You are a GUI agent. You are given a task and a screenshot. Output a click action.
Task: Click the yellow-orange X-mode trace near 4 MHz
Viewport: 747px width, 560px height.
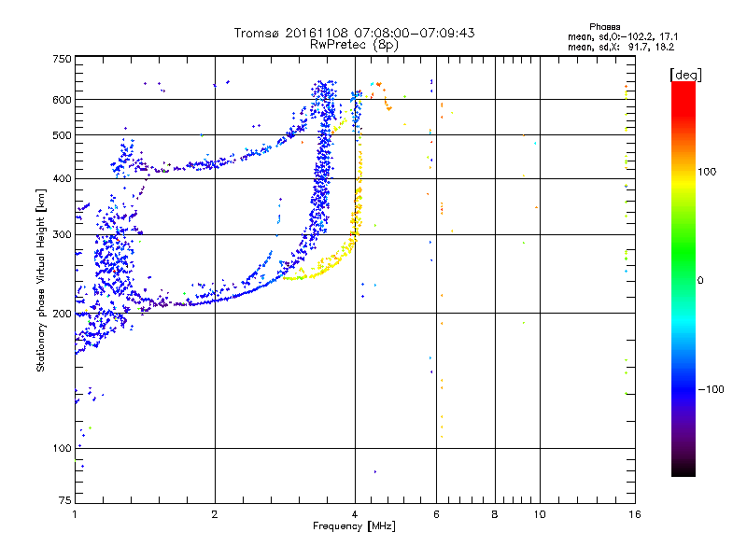click(357, 190)
